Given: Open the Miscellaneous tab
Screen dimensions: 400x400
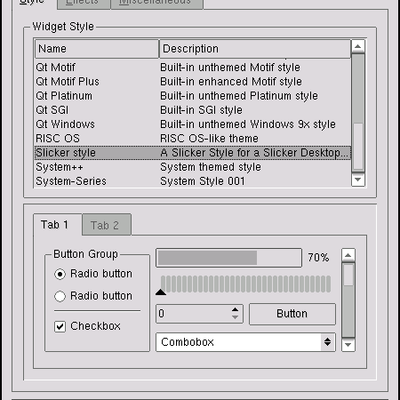Looking at the screenshot, I should click(x=157, y=3).
